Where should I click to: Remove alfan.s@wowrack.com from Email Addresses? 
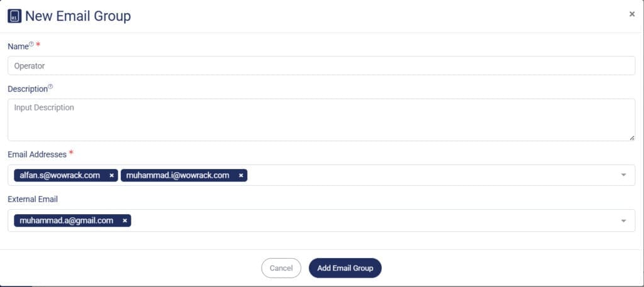(111, 175)
